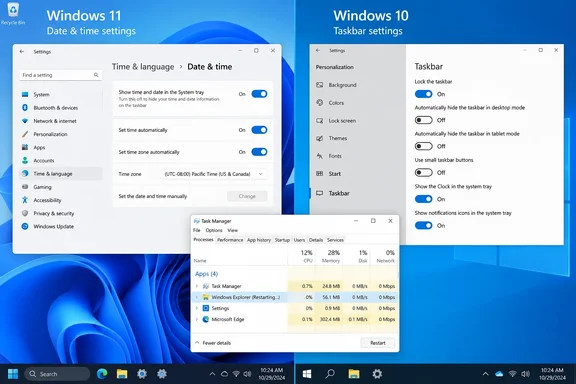
Task: Open Microsoft Edge from Windows 11 taskbar
Action: point(102,374)
